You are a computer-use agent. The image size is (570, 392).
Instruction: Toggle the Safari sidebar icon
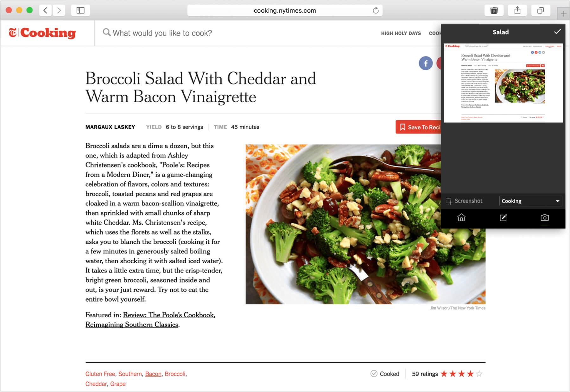click(80, 10)
